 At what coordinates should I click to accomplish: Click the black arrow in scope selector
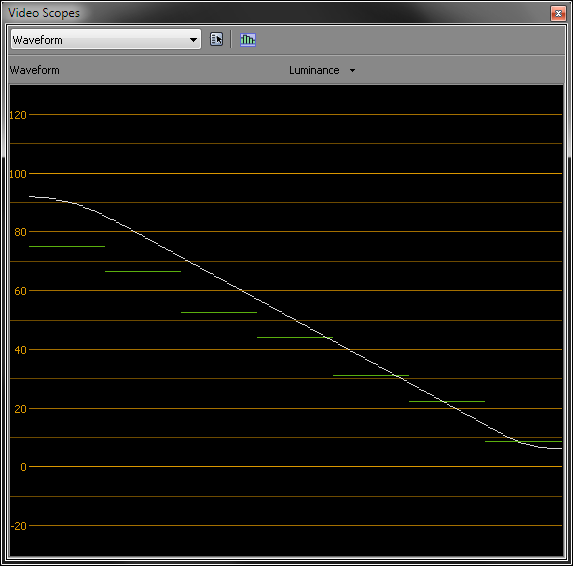[193, 40]
